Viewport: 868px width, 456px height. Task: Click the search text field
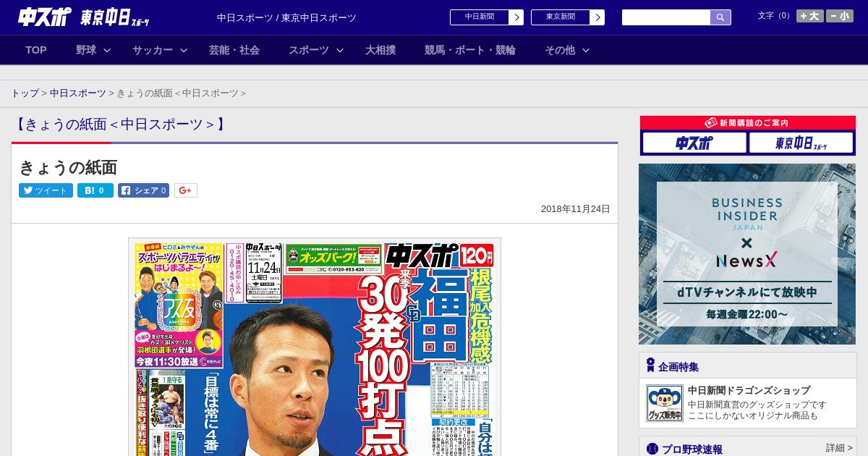click(666, 17)
